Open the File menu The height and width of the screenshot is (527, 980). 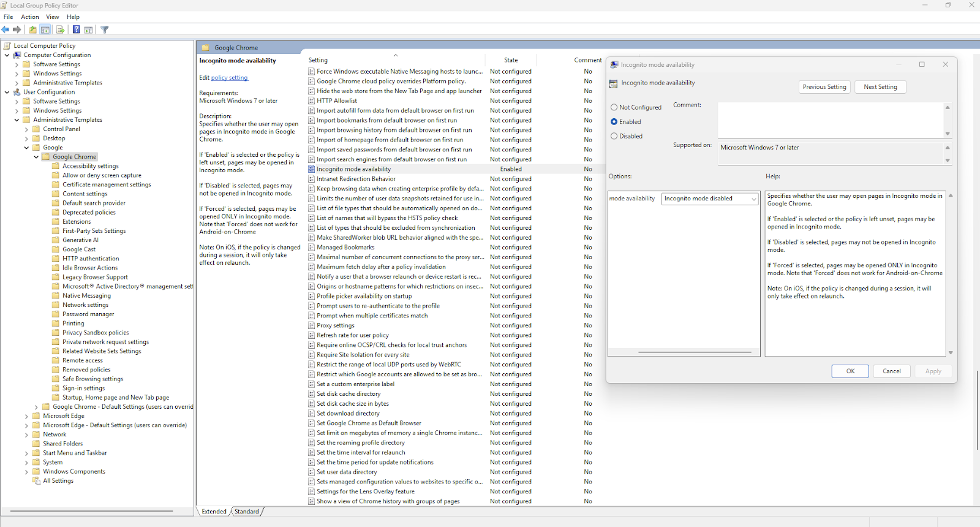(x=9, y=17)
